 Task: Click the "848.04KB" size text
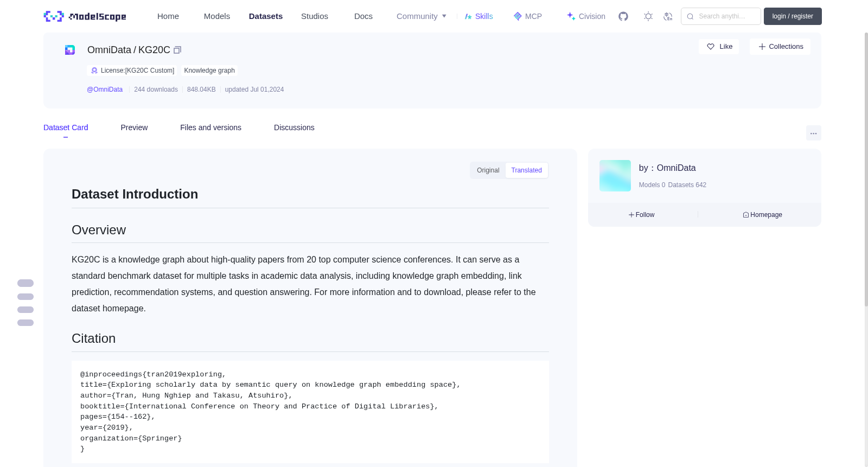[201, 89]
